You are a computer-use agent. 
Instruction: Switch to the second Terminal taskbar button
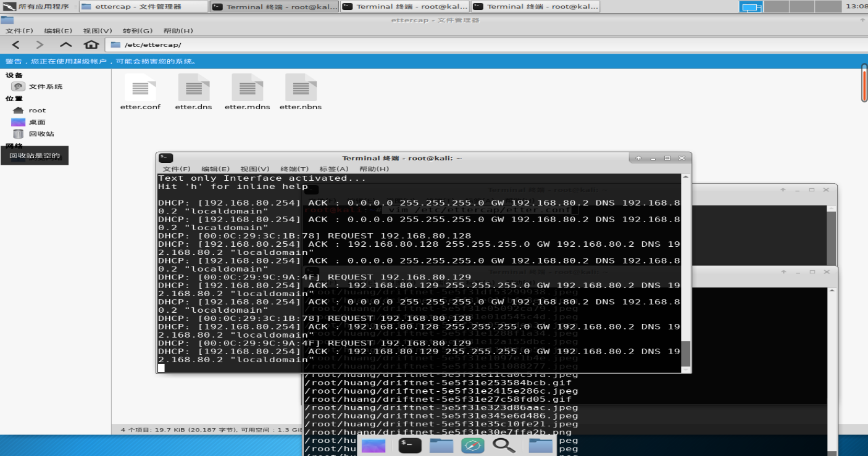point(404,7)
